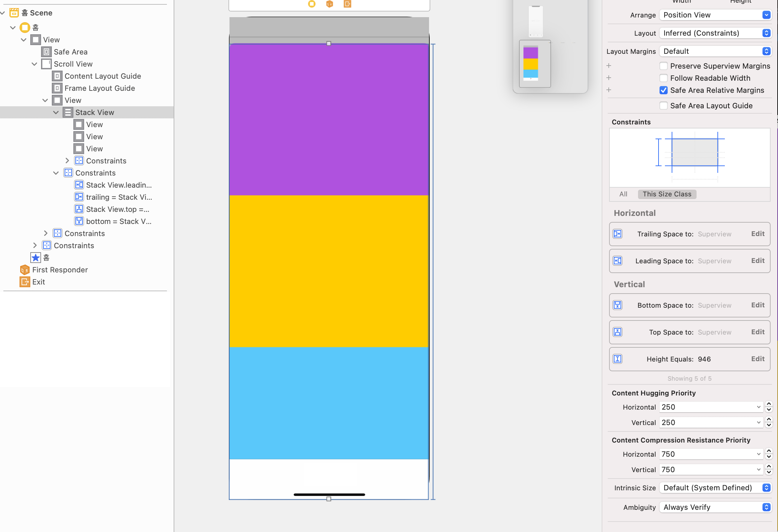Click the Trailing Space constraint icon in inspector
Image resolution: width=778 pixels, height=532 pixels.
pyautogui.click(x=617, y=234)
